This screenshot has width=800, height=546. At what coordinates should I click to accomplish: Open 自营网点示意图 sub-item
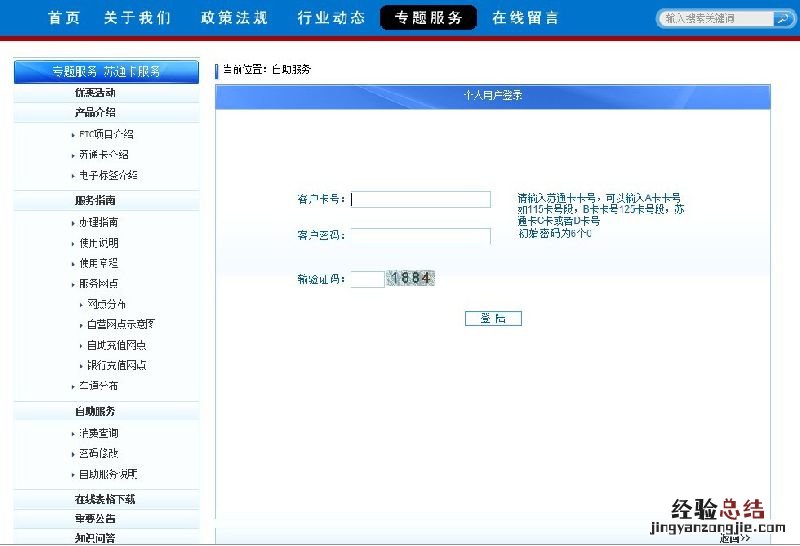point(121,325)
